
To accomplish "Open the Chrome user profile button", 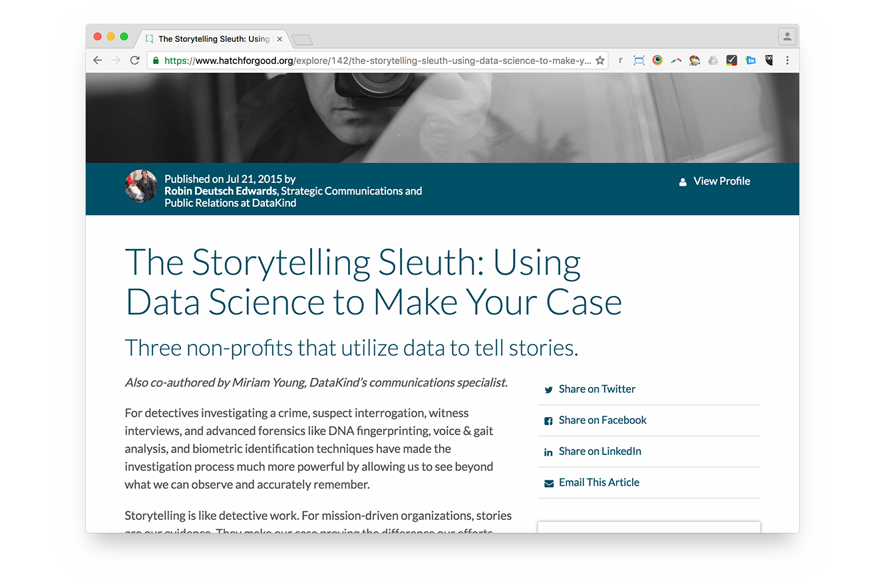I will pos(787,37).
